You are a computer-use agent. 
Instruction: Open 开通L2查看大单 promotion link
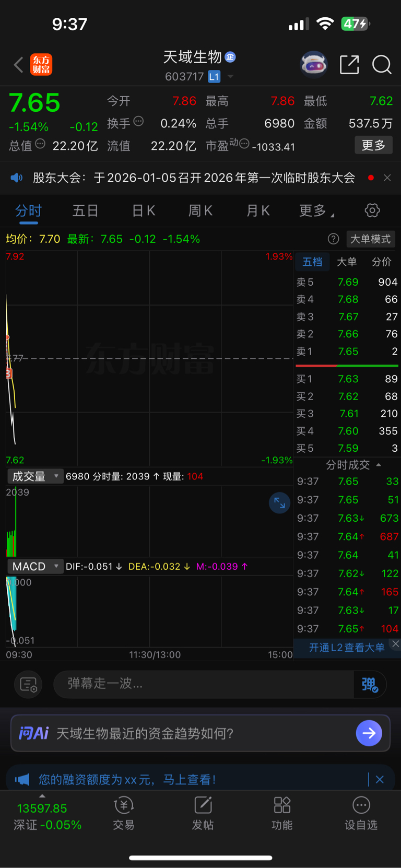pyautogui.click(x=347, y=648)
